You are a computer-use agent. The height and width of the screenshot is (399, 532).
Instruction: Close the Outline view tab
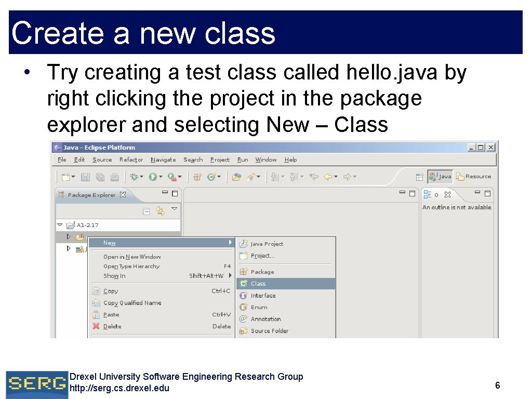click(447, 194)
